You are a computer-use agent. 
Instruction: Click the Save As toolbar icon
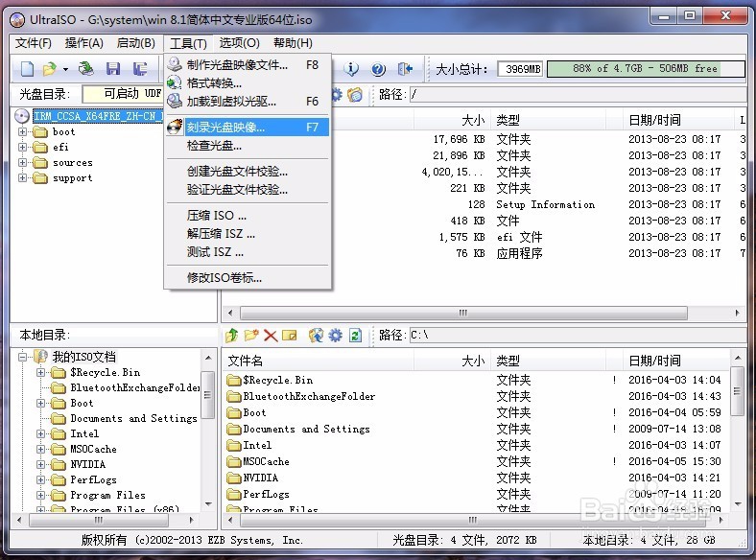140,69
